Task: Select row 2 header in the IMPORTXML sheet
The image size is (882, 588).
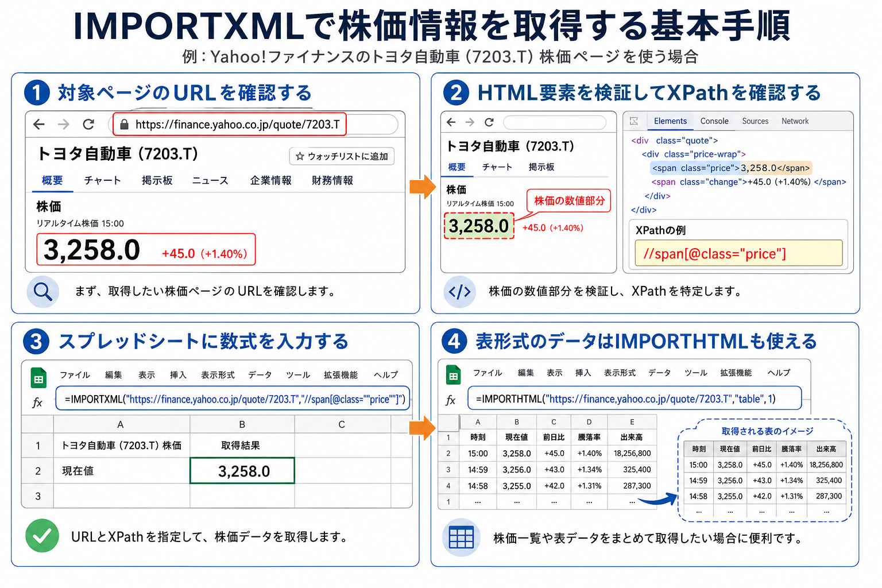Action: click(38, 471)
